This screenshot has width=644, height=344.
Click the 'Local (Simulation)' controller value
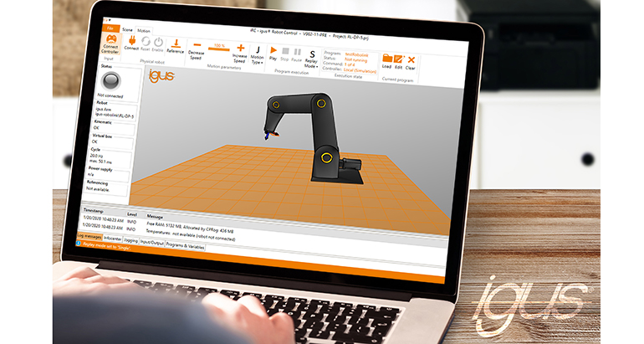coord(360,70)
